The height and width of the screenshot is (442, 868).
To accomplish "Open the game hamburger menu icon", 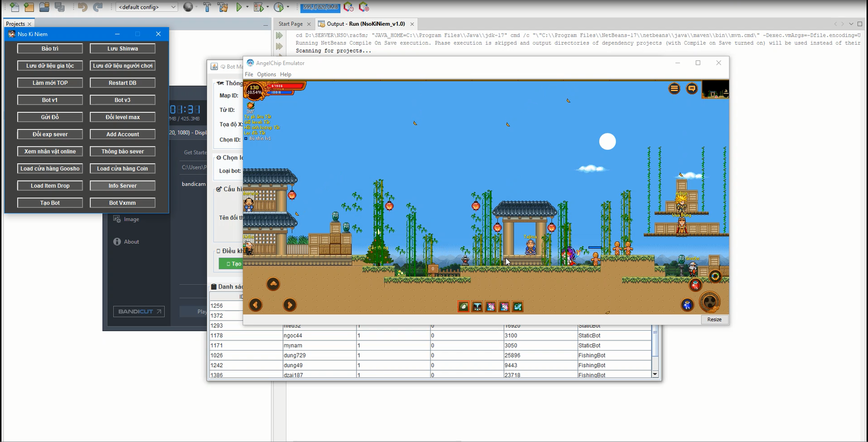I will pos(674,88).
